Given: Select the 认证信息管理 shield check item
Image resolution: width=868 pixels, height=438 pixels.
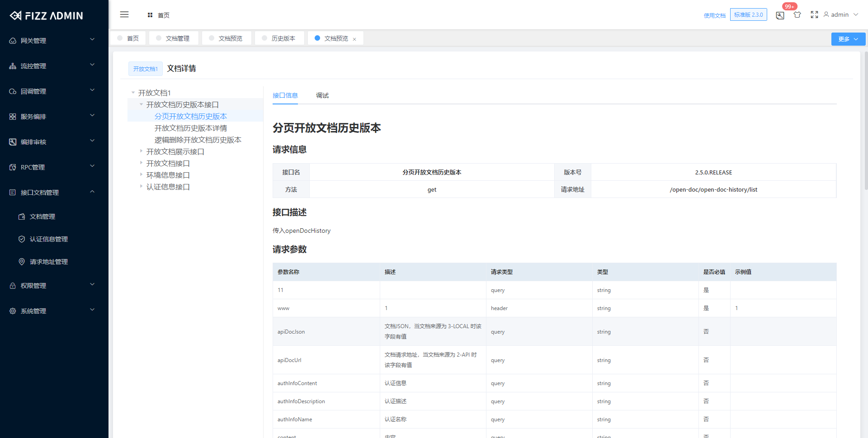Looking at the screenshot, I should tap(21, 239).
